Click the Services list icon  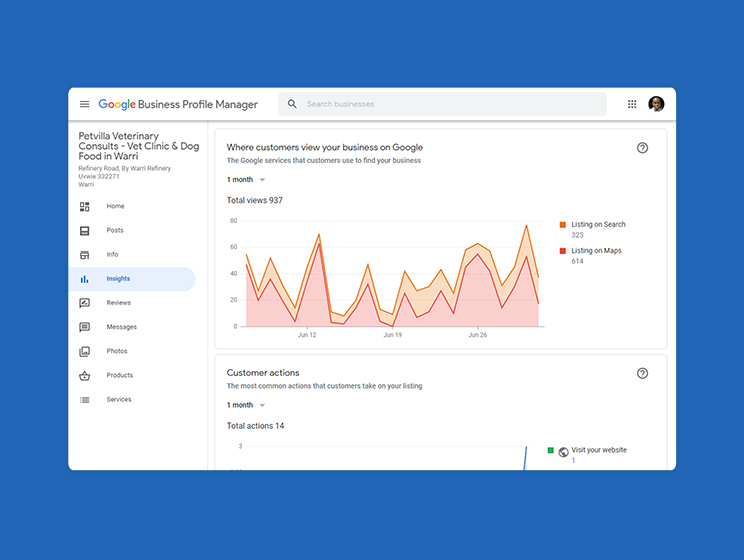pos(84,400)
